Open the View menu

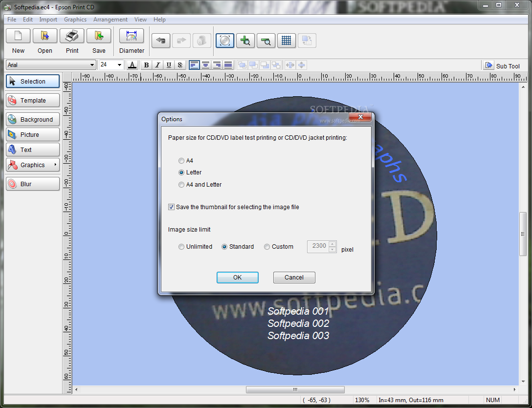tap(140, 20)
